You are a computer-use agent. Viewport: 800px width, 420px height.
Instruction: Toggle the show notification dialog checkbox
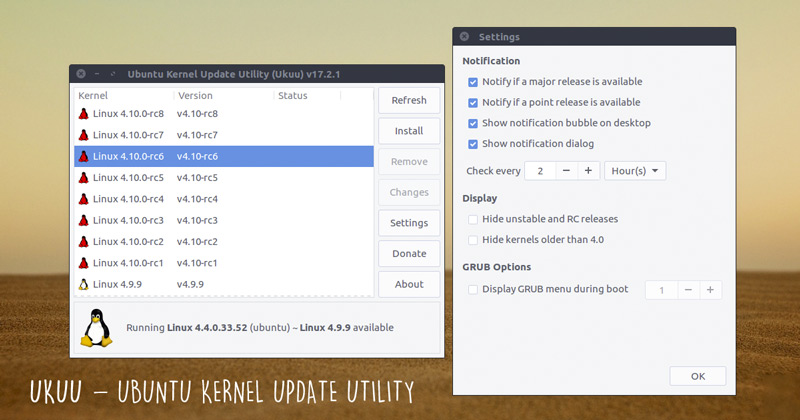click(473, 144)
